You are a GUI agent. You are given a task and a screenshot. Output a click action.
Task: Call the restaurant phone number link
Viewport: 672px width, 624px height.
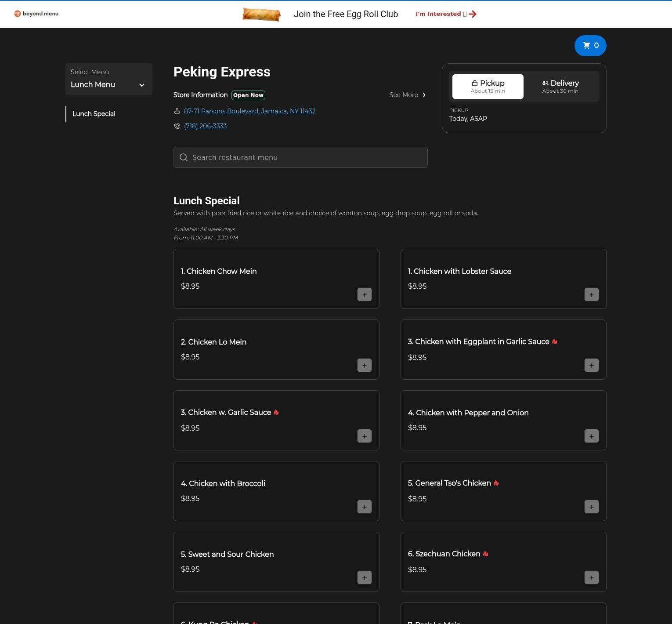coord(205,126)
